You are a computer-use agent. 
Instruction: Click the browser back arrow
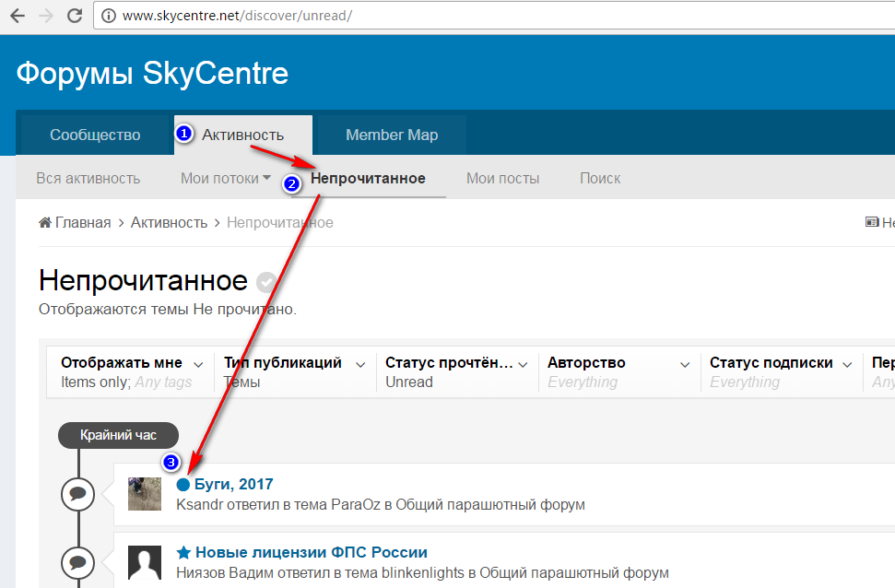pyautogui.click(x=18, y=16)
